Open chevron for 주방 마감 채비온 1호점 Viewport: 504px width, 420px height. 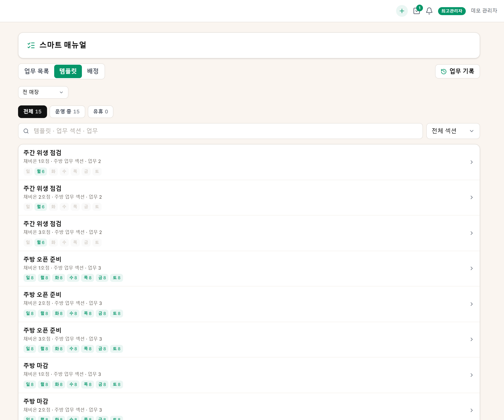click(x=471, y=375)
